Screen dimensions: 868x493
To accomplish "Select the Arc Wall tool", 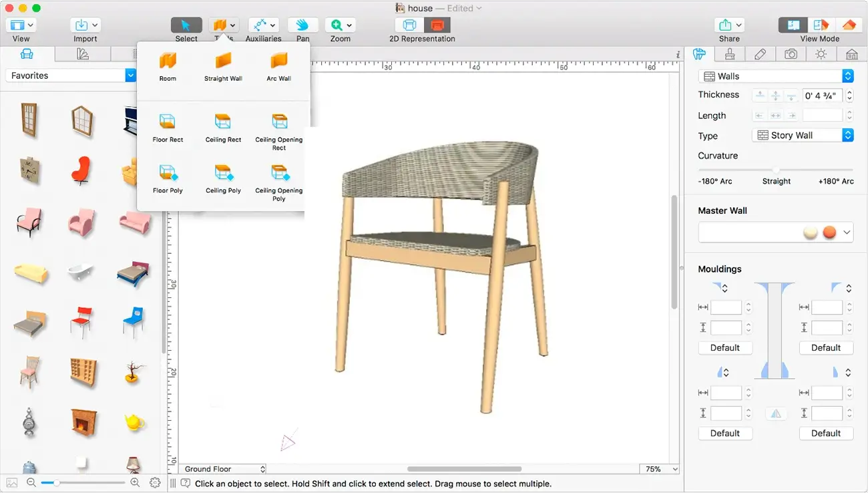I will (x=278, y=65).
